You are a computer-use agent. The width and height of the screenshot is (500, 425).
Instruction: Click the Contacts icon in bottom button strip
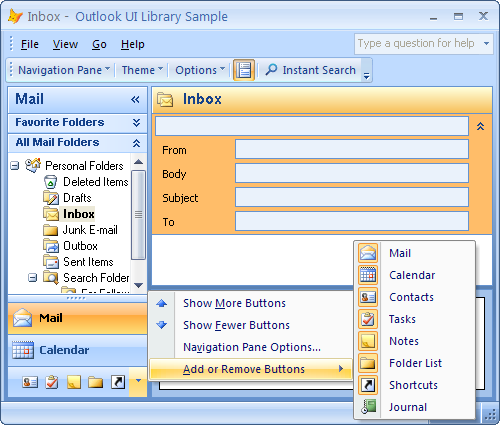[x=30, y=382]
